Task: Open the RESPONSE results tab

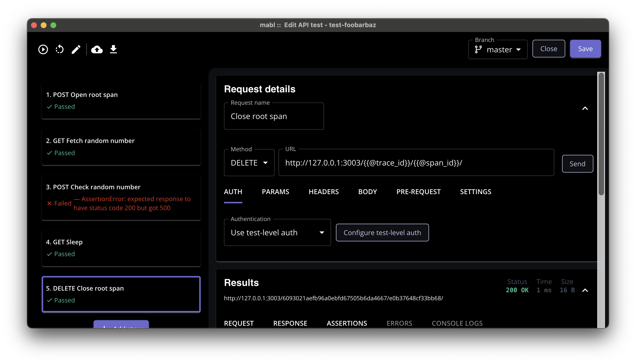Action: pyautogui.click(x=290, y=323)
